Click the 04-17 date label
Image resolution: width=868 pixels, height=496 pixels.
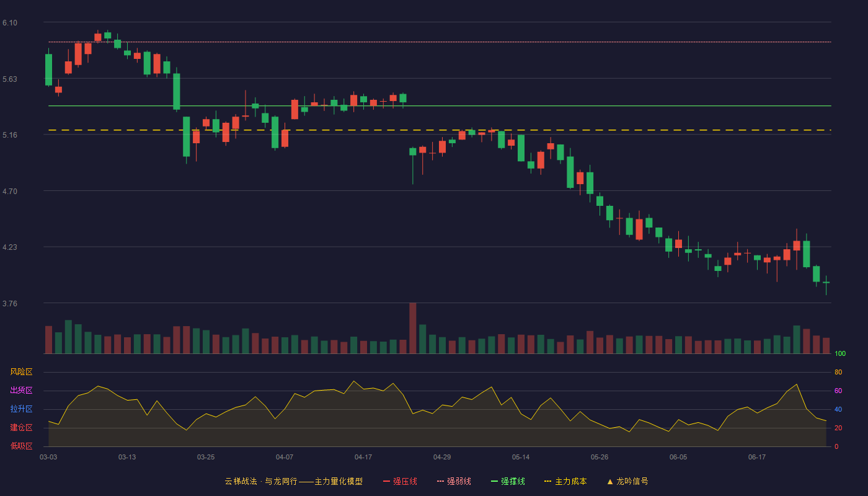363,457
